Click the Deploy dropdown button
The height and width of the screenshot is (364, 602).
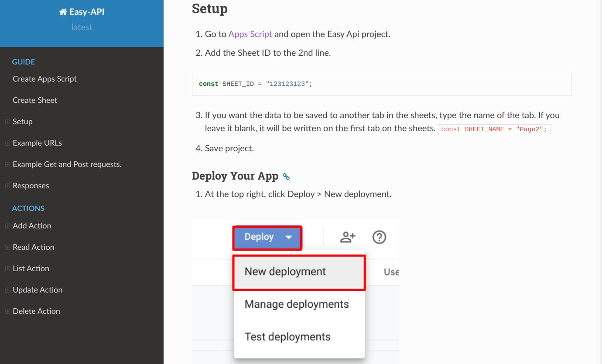point(267,238)
